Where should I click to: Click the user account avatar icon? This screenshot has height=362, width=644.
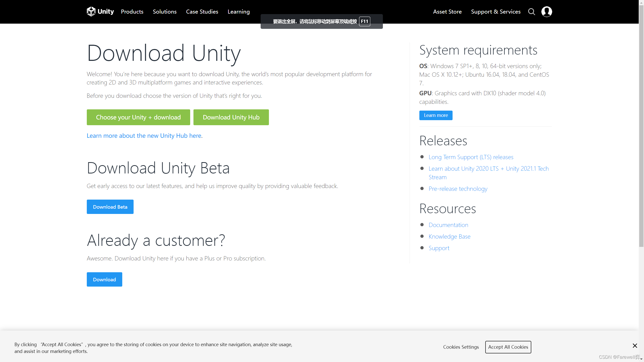[546, 12]
